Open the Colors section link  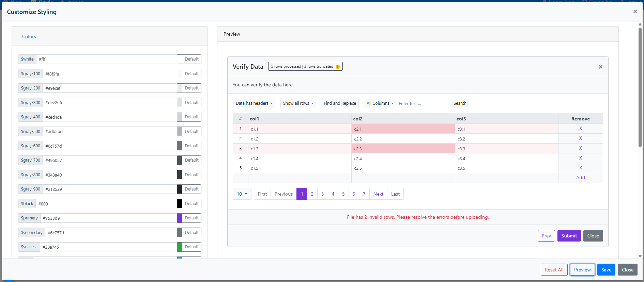[29, 36]
